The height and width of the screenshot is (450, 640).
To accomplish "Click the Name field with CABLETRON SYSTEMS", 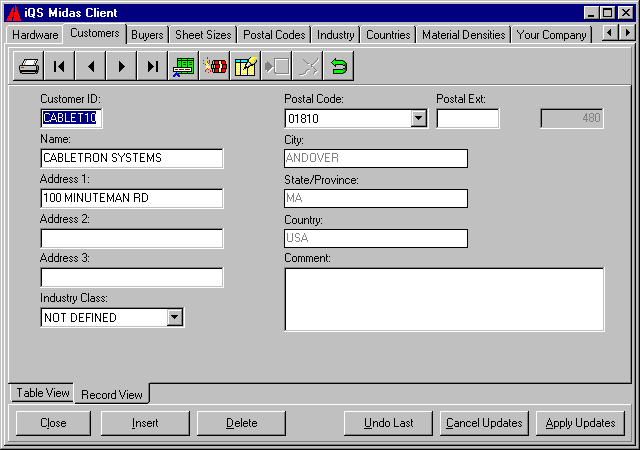I will tap(132, 158).
